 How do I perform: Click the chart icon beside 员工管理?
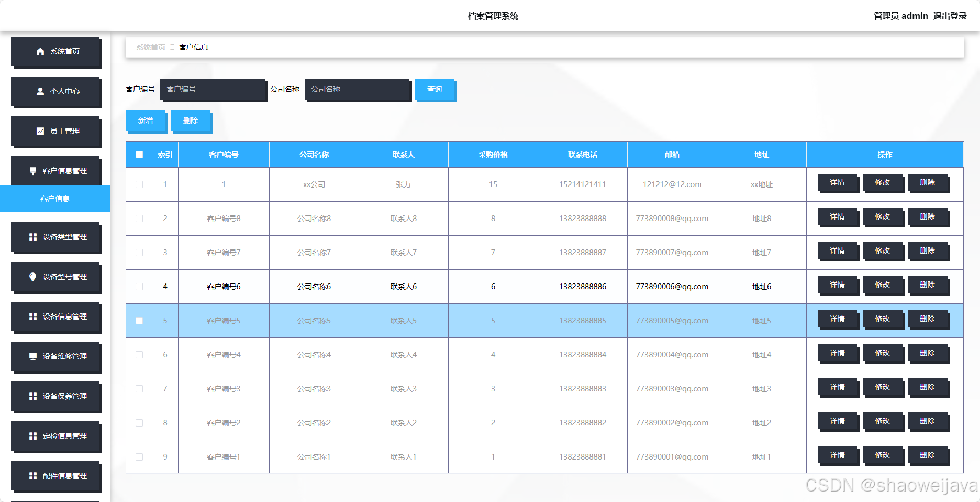tap(40, 131)
